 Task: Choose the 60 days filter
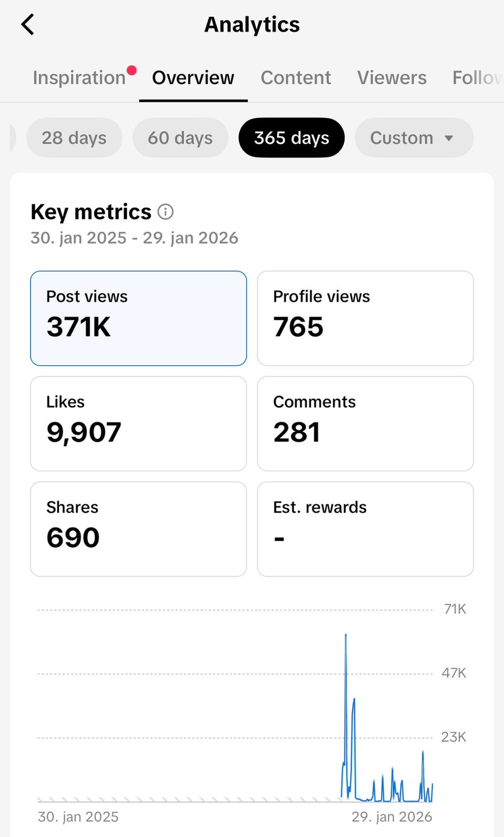click(x=180, y=138)
